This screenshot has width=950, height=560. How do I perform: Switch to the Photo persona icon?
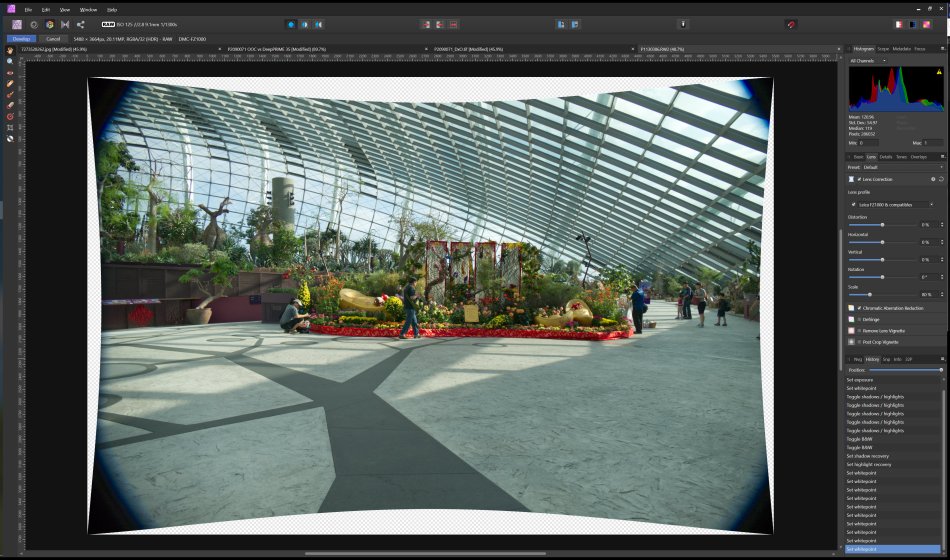coord(17,24)
